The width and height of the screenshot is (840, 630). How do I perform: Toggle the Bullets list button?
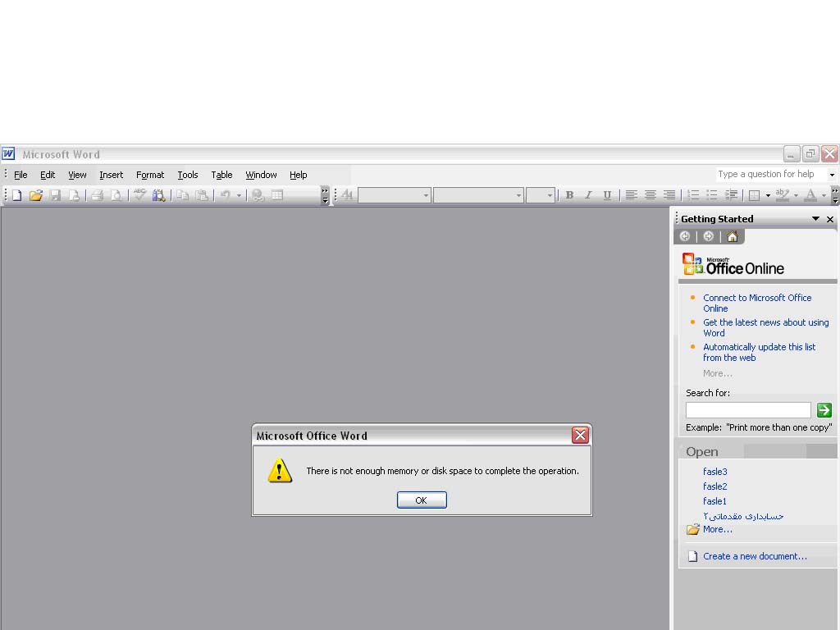coord(712,195)
